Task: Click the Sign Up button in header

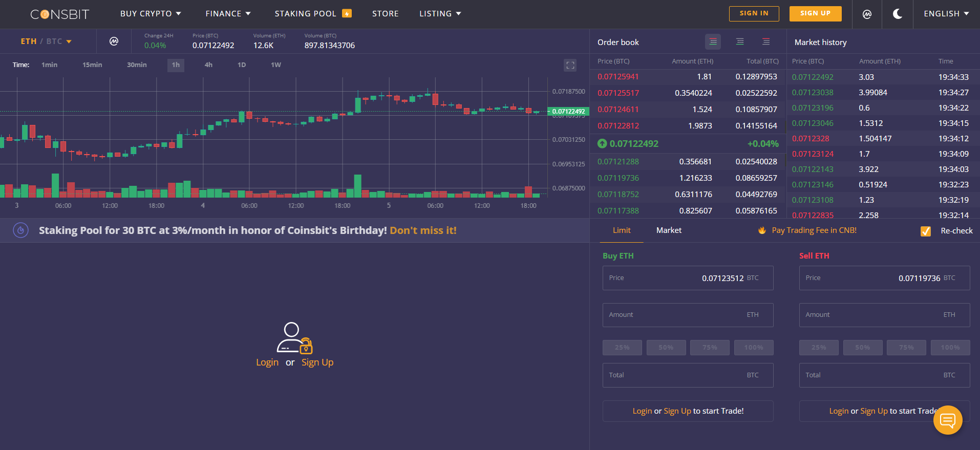Action: coord(815,14)
